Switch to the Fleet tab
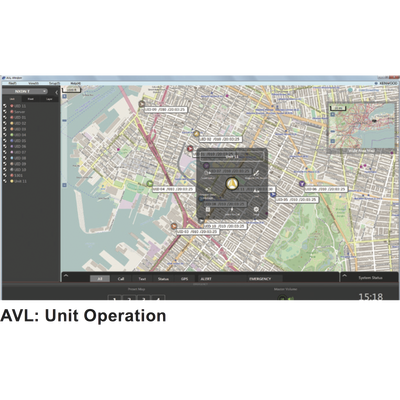Image resolution: width=400 pixels, height=400 pixels. point(31,99)
